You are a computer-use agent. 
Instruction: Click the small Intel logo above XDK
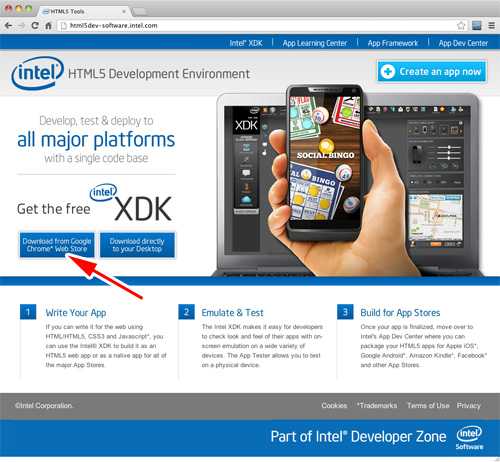coord(103,192)
